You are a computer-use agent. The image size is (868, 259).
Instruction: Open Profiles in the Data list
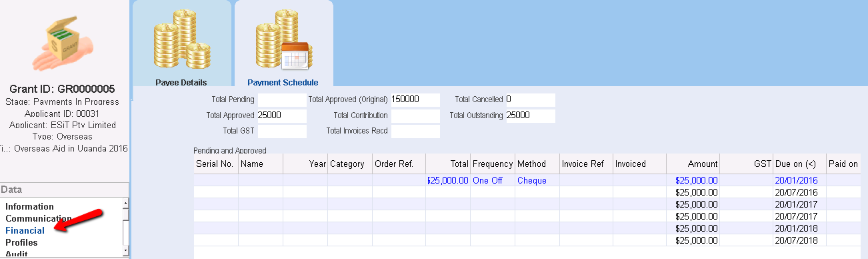click(22, 242)
